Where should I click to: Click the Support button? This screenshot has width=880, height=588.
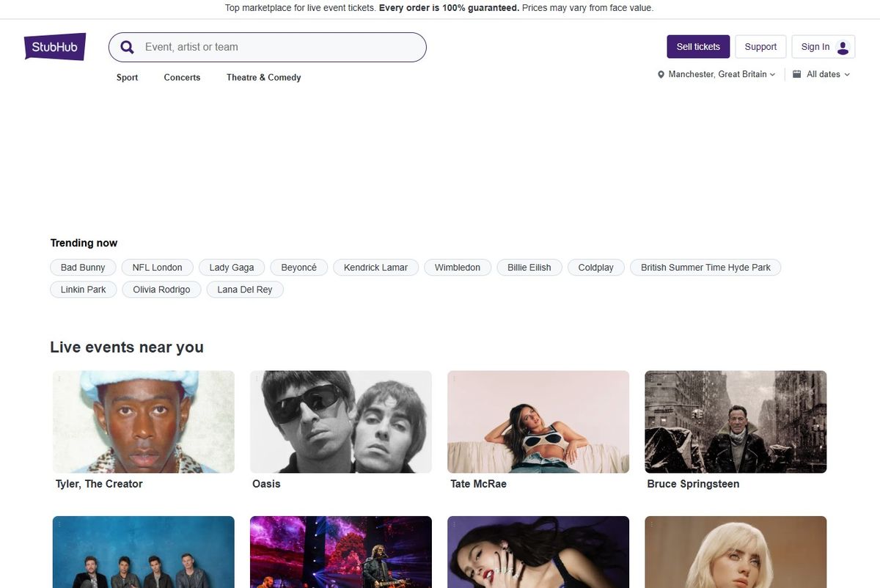click(x=760, y=47)
